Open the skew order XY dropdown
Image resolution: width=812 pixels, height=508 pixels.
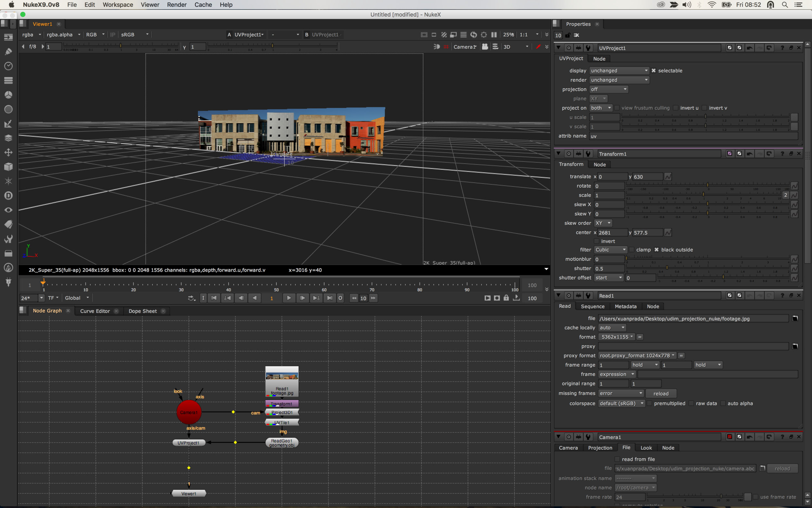603,223
